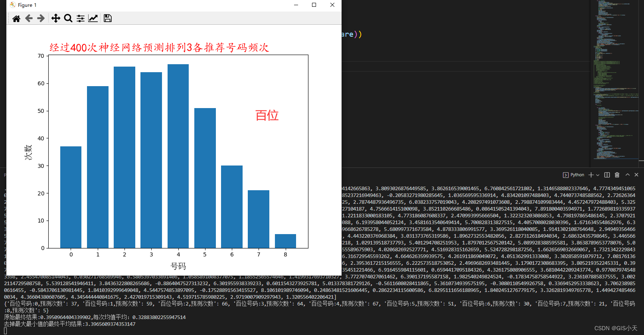Close the Figure 1 window
Screen dimensions: 644x335
(x=332, y=5)
